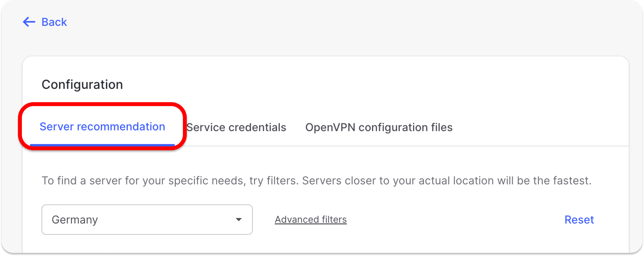Image resolution: width=644 pixels, height=256 pixels.
Task: Click the word "OpenVPN" in the third tab
Action: point(330,127)
